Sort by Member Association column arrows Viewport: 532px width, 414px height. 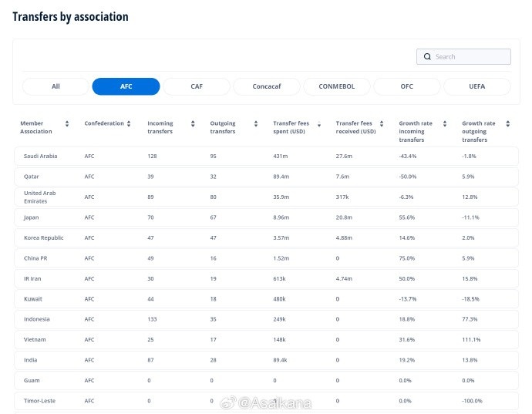(x=67, y=123)
